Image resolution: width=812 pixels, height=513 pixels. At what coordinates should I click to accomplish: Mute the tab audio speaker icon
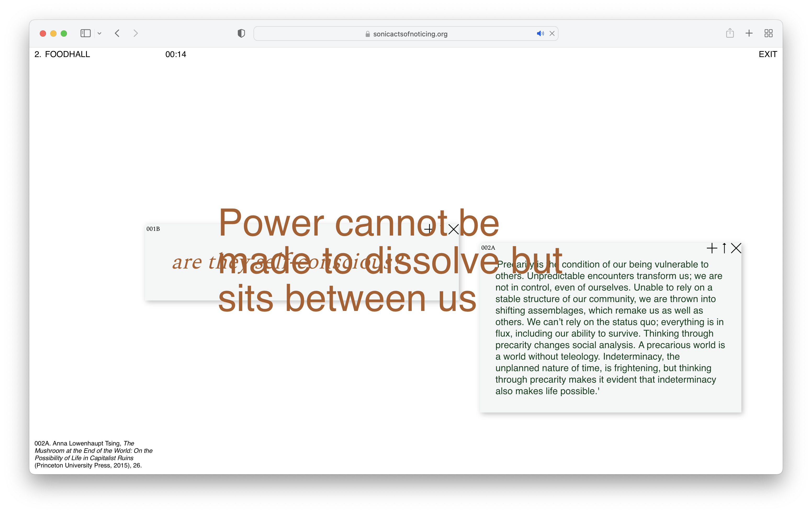point(540,34)
